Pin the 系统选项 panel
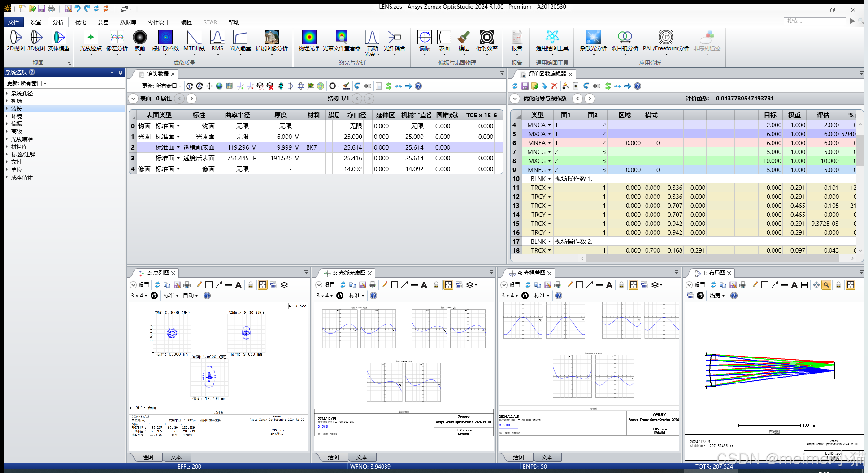The width and height of the screenshot is (868, 473). pos(120,73)
